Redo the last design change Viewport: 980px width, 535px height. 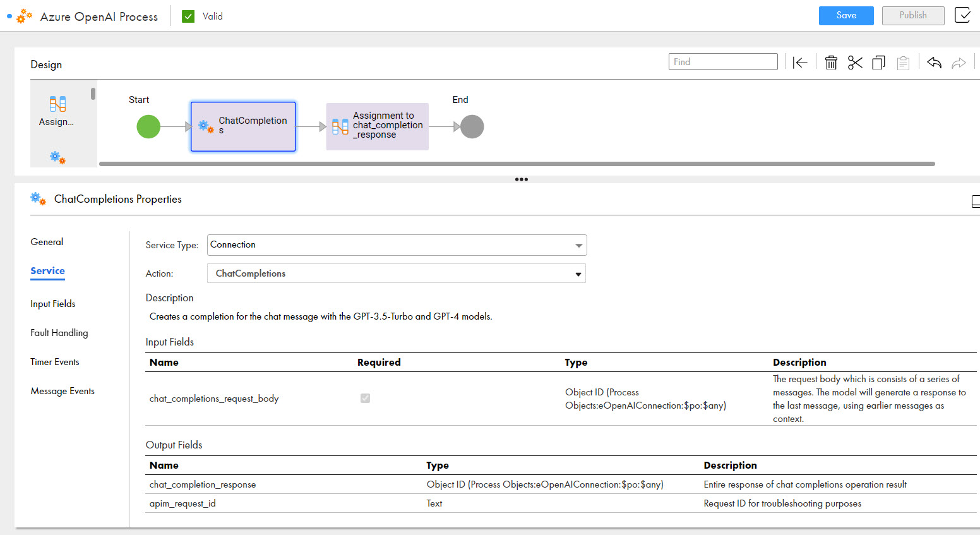click(959, 63)
